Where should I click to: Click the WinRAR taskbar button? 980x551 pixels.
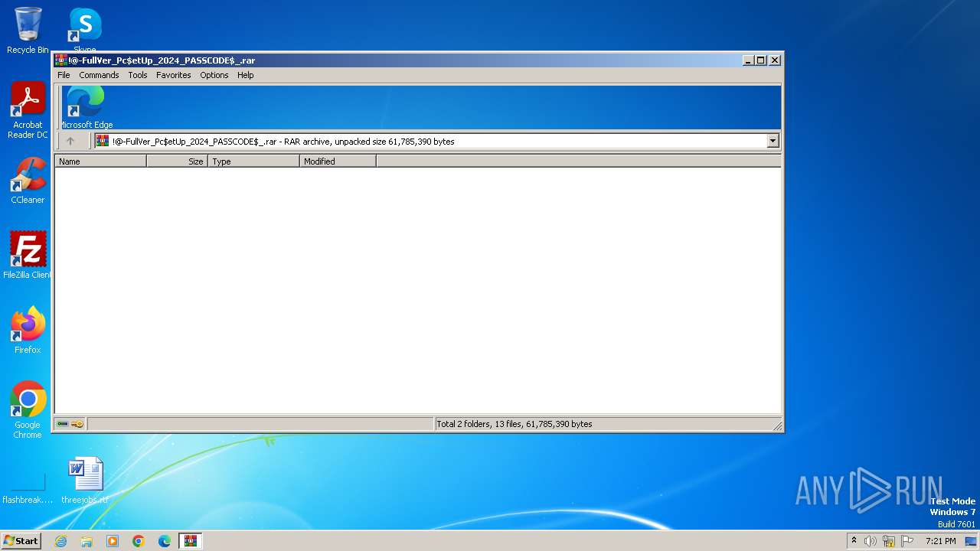(x=191, y=541)
